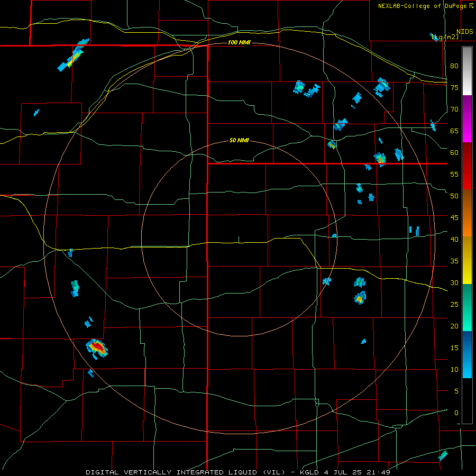Select the dark gray bottom segment of color bar
The height and width of the screenshot is (476, 476).
pyautogui.click(x=467, y=401)
